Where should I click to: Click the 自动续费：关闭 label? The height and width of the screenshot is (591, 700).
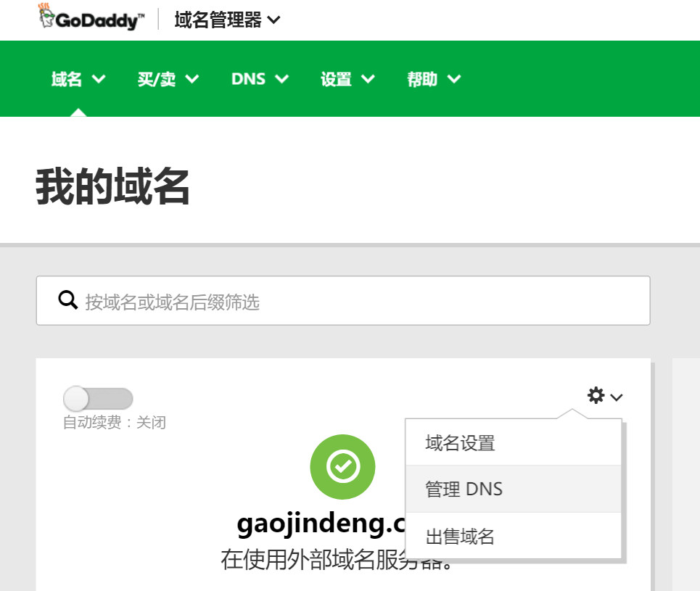click(115, 422)
